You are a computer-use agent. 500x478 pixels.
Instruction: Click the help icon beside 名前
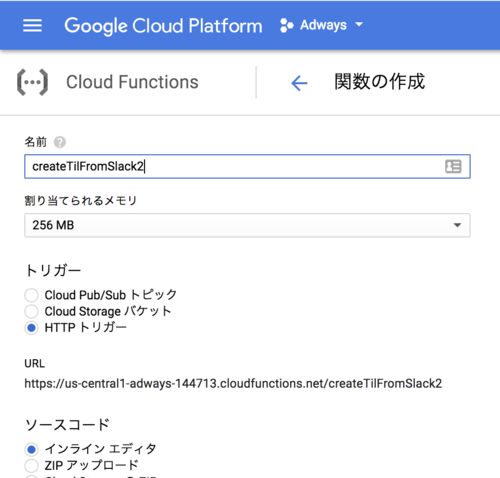60,142
